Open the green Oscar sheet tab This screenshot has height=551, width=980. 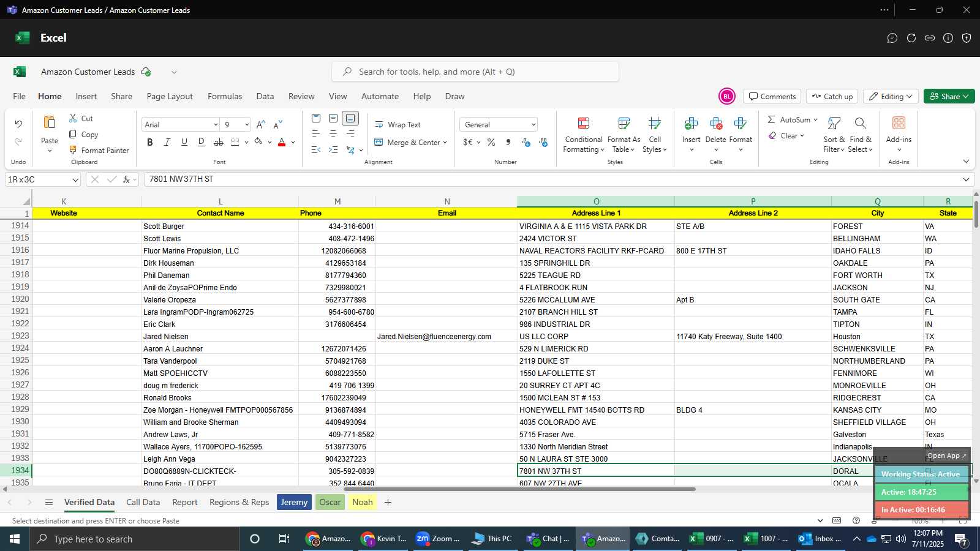[x=330, y=502]
